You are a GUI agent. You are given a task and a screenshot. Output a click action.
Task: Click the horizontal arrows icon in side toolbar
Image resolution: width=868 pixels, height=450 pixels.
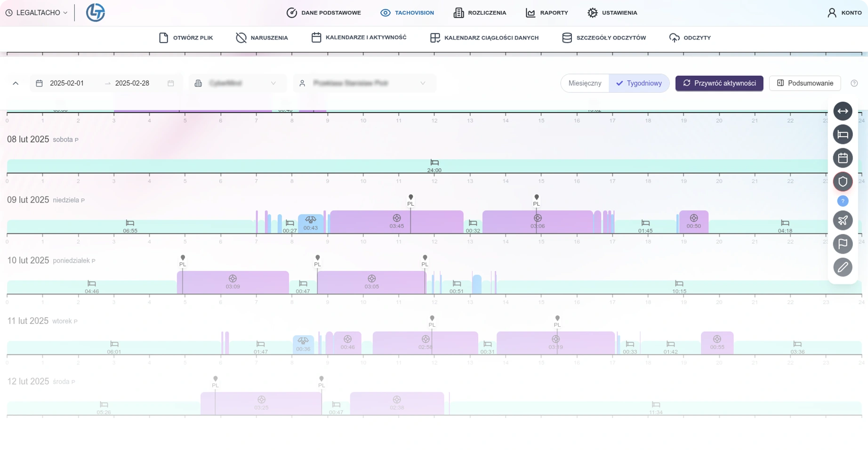tap(843, 111)
